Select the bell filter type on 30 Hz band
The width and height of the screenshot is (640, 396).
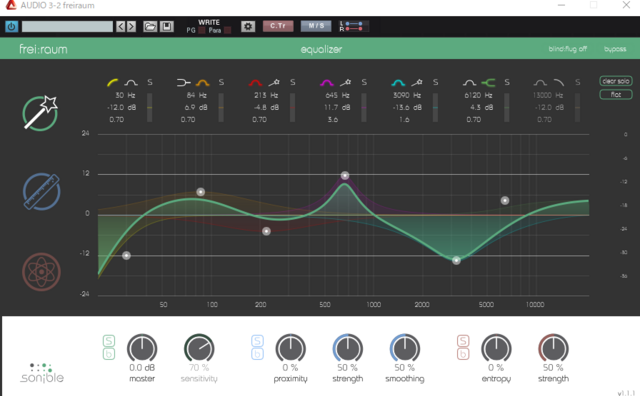[x=131, y=83]
